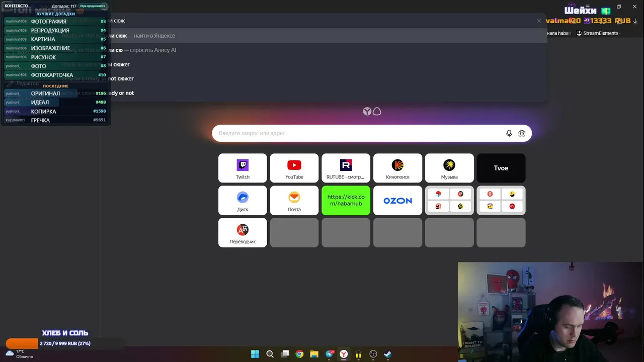This screenshot has height=362, width=644.
Task: Open the OZON shortcut tile
Action: pyautogui.click(x=397, y=201)
